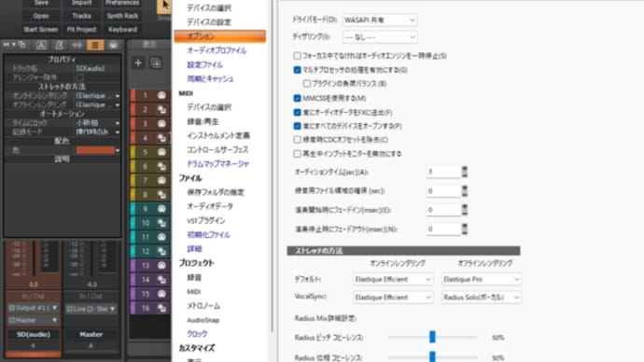644x362 pixels.
Task: Click the Fit Project button
Action: click(82, 30)
